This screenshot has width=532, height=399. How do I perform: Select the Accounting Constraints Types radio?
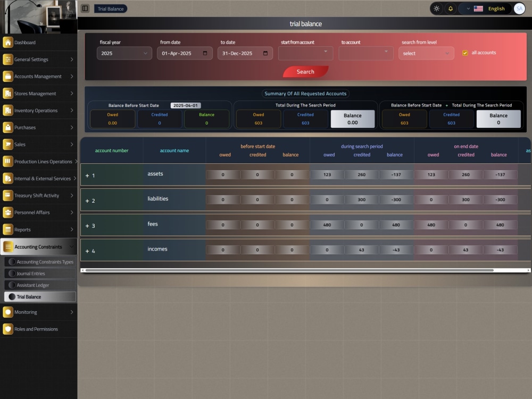click(12, 262)
